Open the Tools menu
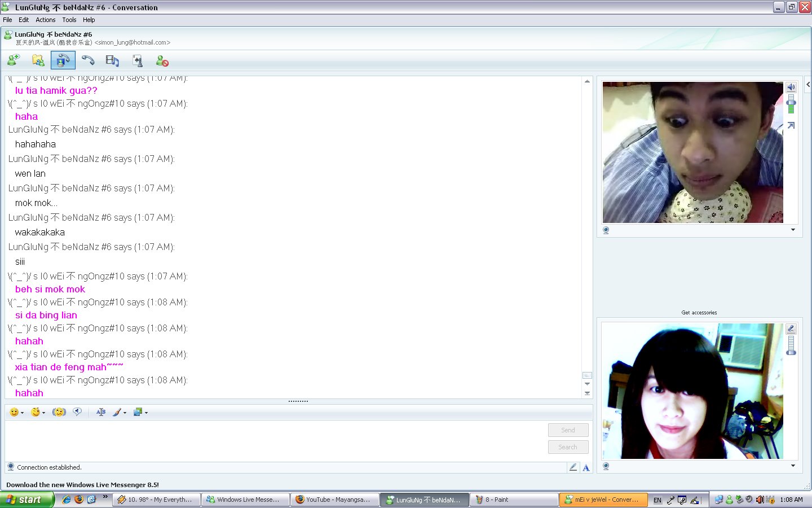Viewport: 812px width, 508px height. (69, 20)
